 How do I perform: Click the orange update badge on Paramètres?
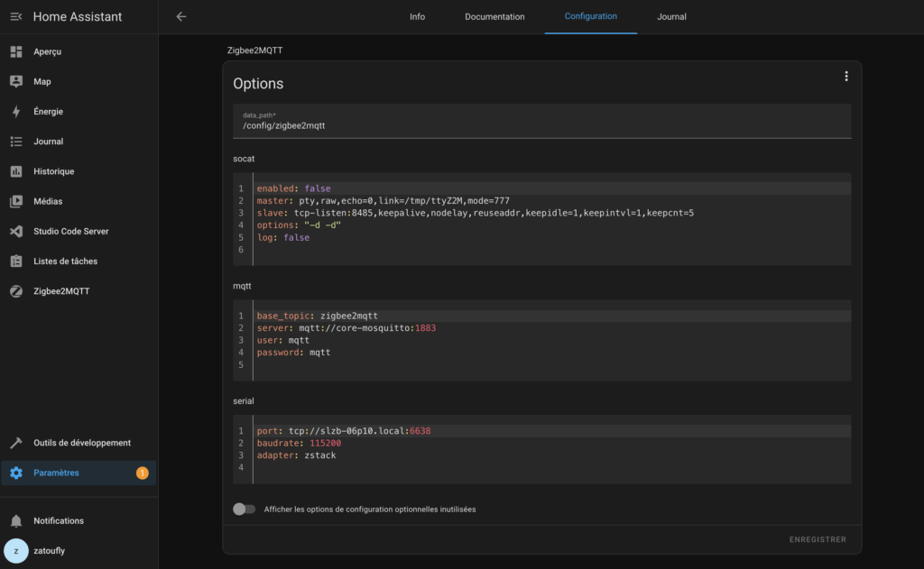click(142, 473)
